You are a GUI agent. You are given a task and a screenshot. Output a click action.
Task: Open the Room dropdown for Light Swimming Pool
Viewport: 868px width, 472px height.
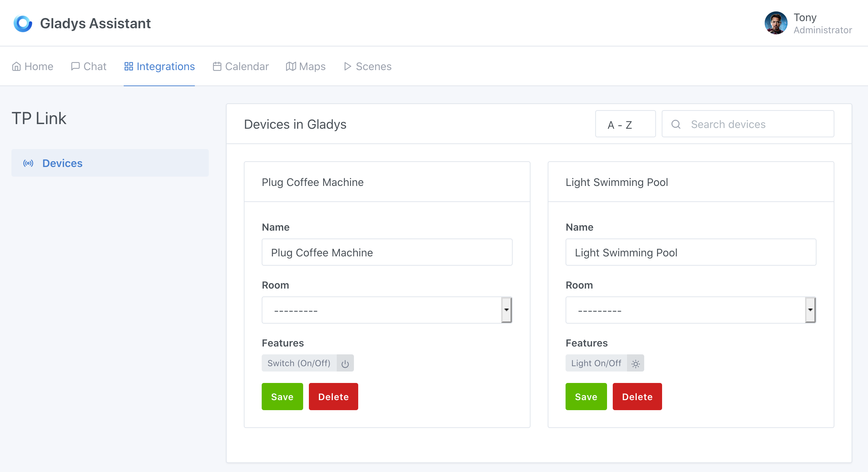(810, 309)
